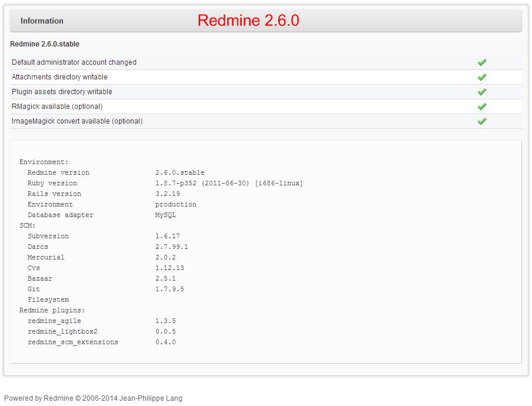Select the production environment value
Image resolution: width=532 pixels, height=406 pixels.
point(176,205)
